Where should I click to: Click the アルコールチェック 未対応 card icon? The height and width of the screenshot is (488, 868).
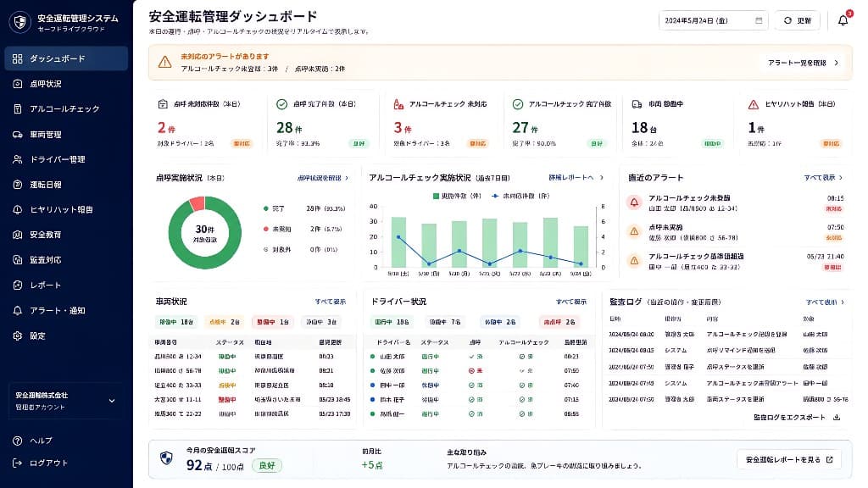click(398, 104)
